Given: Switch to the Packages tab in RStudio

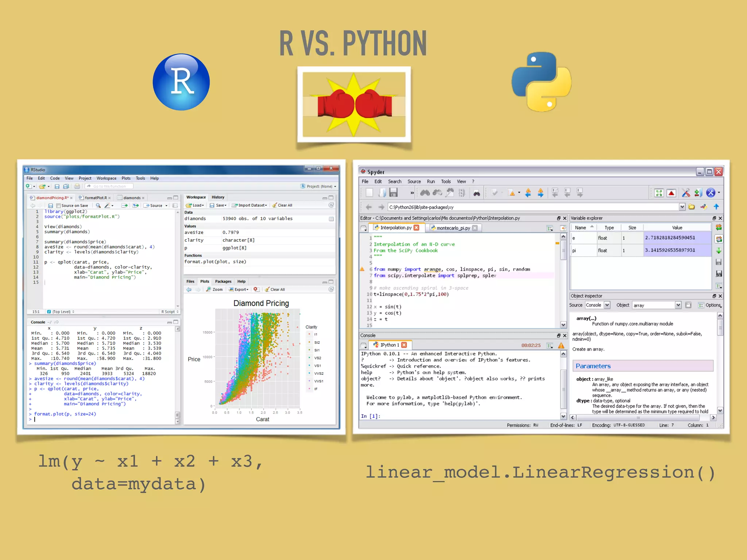Looking at the screenshot, I should (x=223, y=281).
